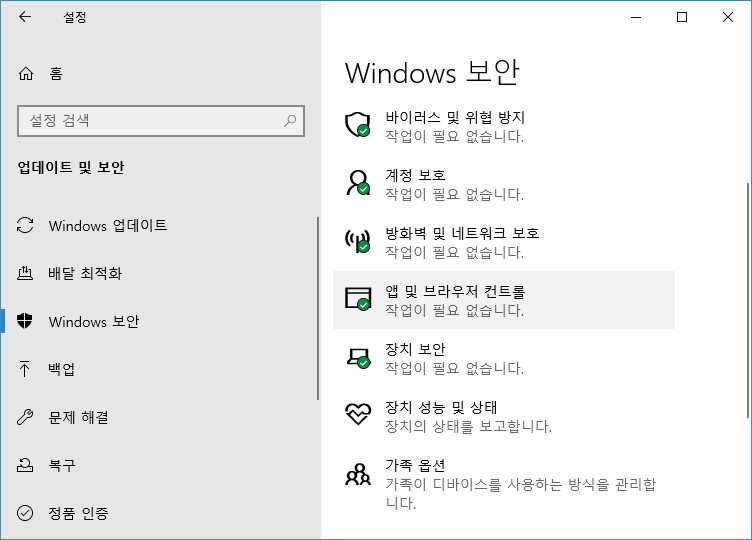Click status text under 장치 보안

click(454, 368)
